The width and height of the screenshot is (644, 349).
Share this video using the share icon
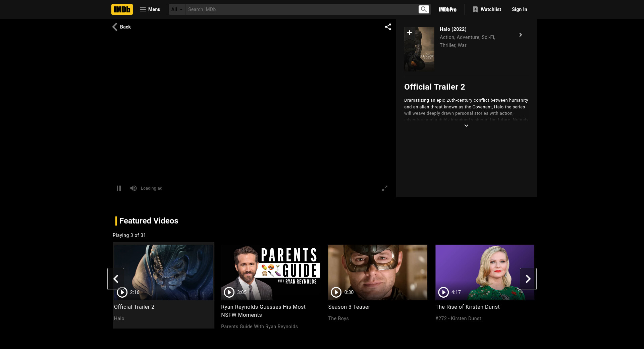click(388, 27)
